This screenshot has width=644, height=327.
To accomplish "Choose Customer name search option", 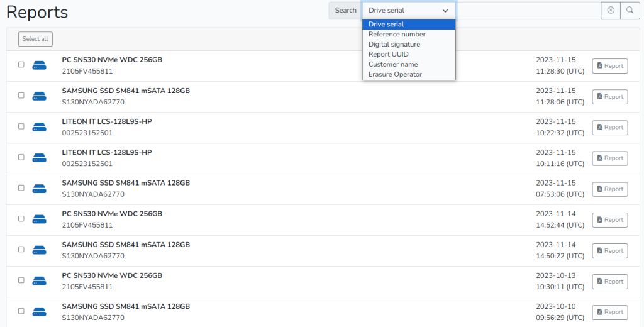I will 409,64.
